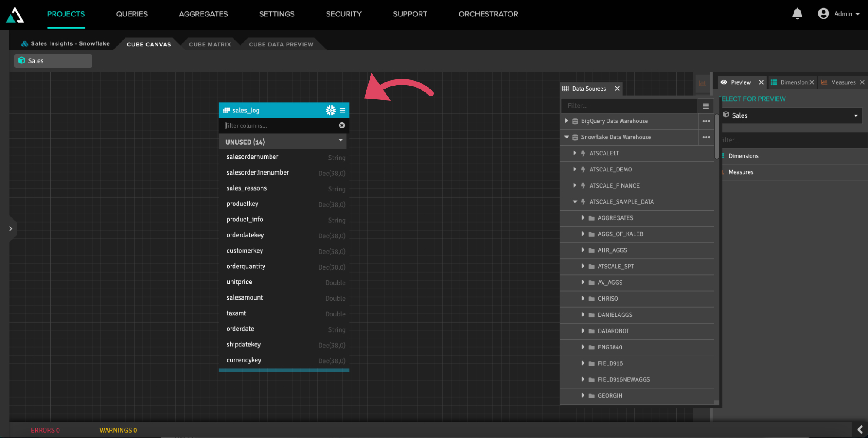The width and height of the screenshot is (868, 438).
Task: Collapse the ATSCALE_SAMPLE_DATA database
Action: 574,201
